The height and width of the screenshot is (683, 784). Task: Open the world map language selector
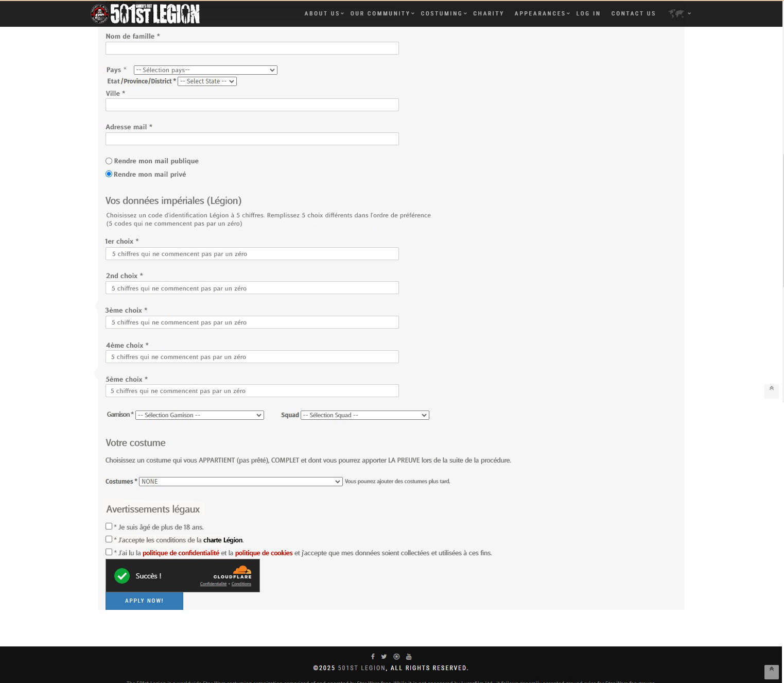coord(678,13)
